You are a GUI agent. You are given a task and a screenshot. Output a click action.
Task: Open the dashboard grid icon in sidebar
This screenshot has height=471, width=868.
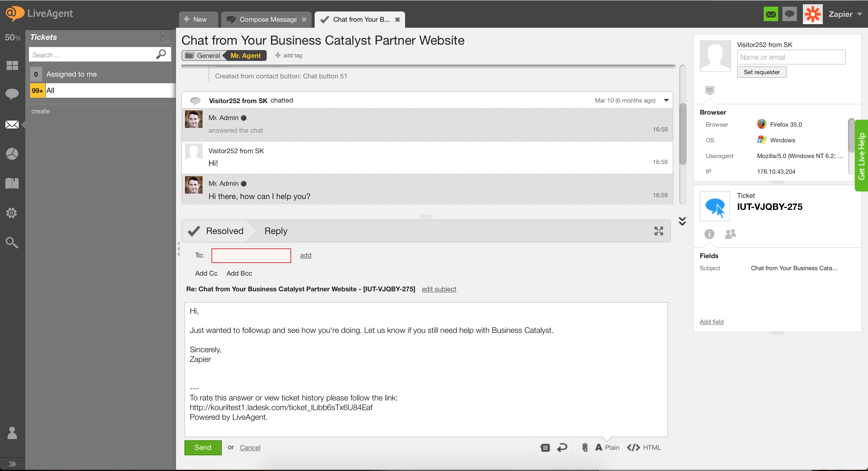(x=12, y=65)
